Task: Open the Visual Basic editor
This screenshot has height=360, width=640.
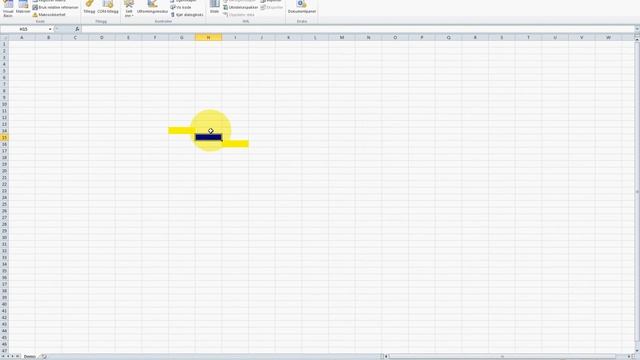Action: (8, 9)
